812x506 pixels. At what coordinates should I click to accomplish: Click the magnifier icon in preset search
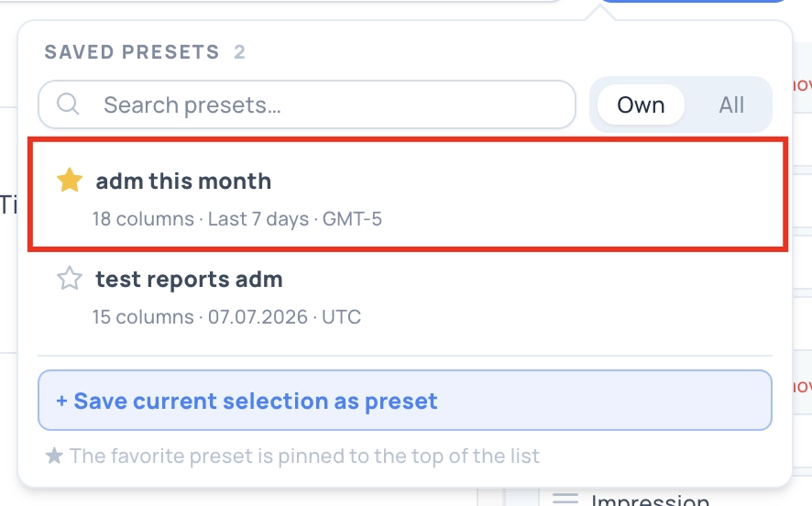[x=68, y=104]
